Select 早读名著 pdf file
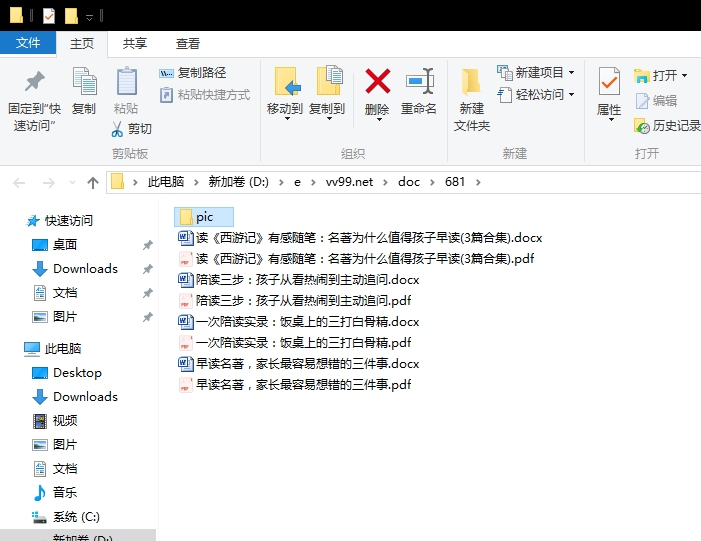This screenshot has height=541, width=701. (x=295, y=385)
